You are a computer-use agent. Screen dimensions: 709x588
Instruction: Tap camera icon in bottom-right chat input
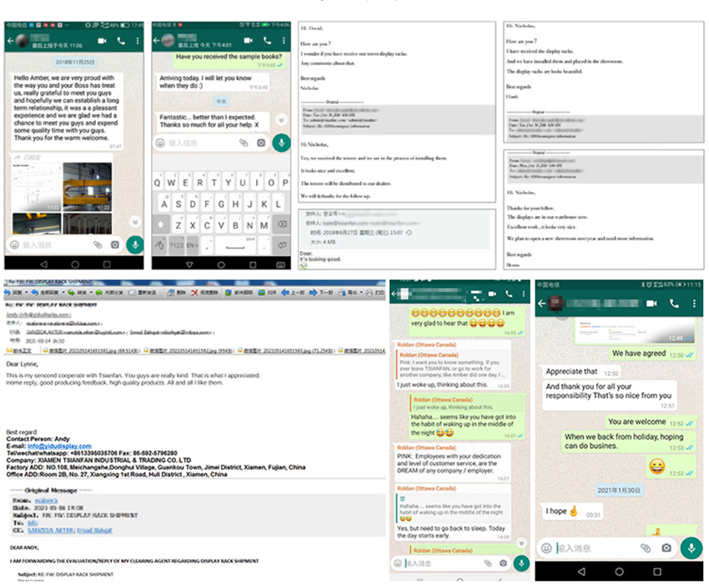[666, 548]
